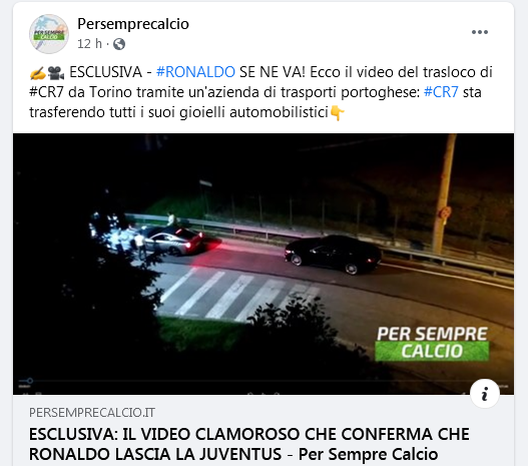Click the black car in the video thumbnail

(333, 254)
